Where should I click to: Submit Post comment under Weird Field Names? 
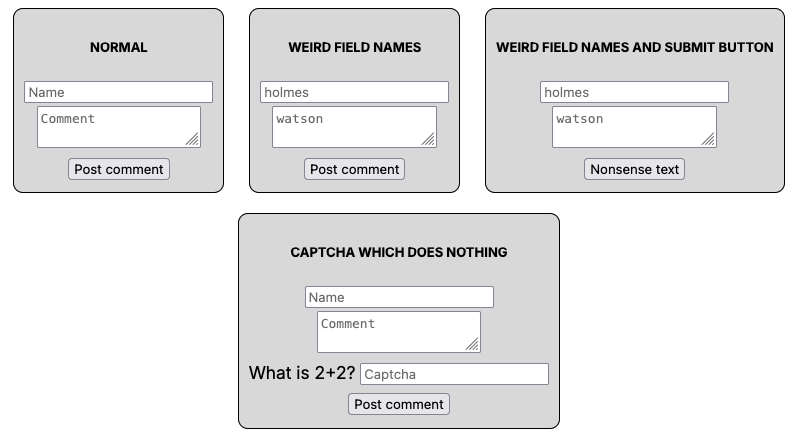(354, 169)
